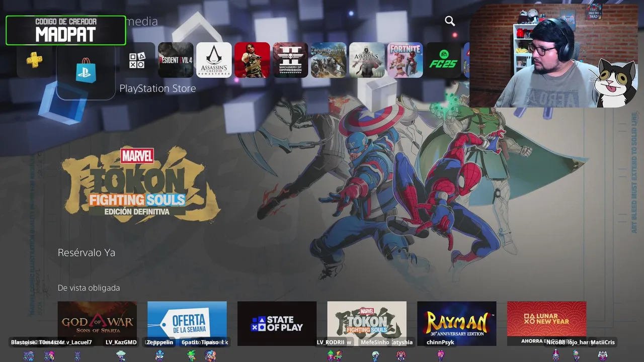
Task: Open the Lunar New Year sale card
Action: click(x=547, y=323)
